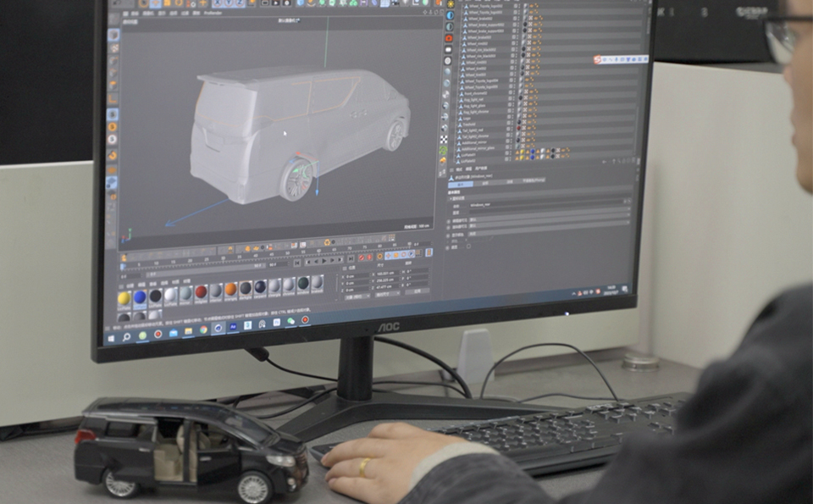Image resolution: width=813 pixels, height=504 pixels.
Task: Click the render view toolbar icon
Action: click(x=265, y=3)
